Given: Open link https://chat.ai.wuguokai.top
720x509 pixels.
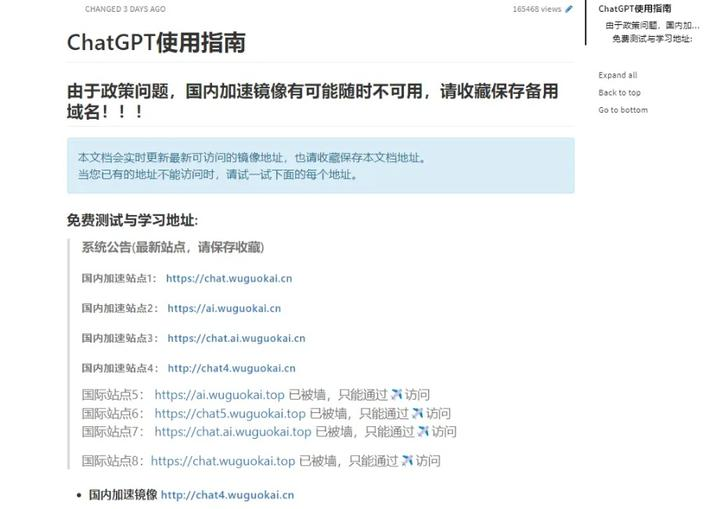Looking at the screenshot, I should click(x=233, y=432).
